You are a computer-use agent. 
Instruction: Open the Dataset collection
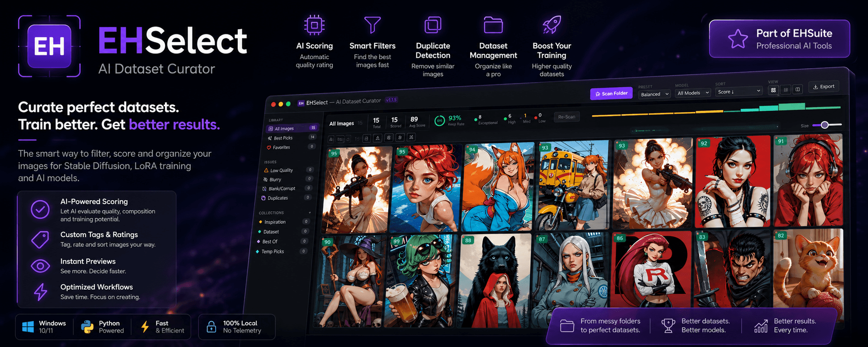pos(283,232)
